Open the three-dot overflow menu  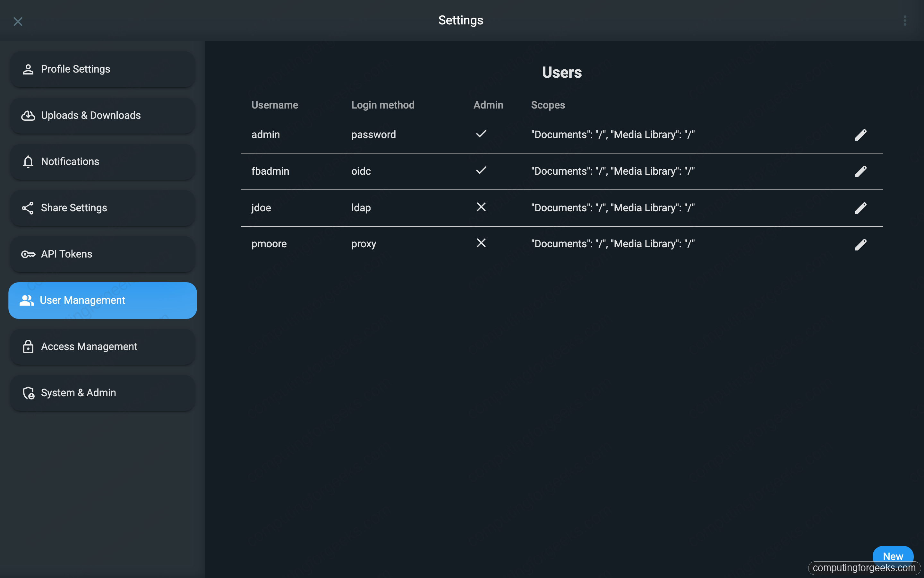tap(904, 21)
